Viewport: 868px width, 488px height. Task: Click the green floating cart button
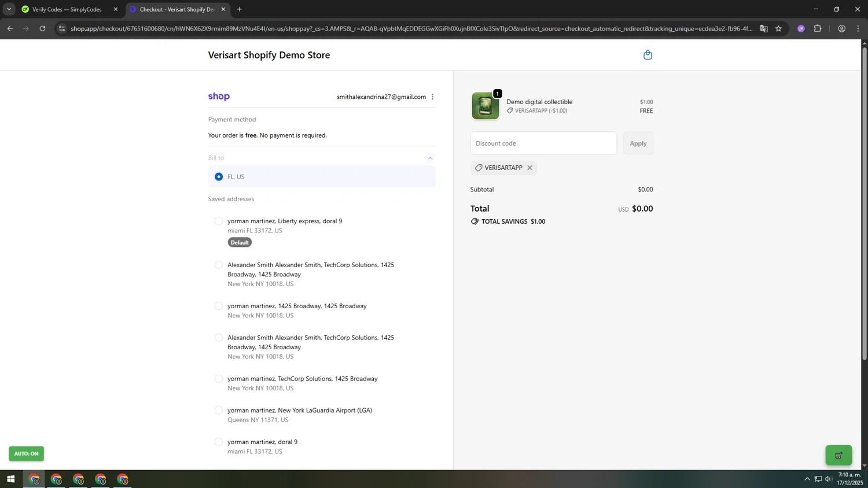838,455
